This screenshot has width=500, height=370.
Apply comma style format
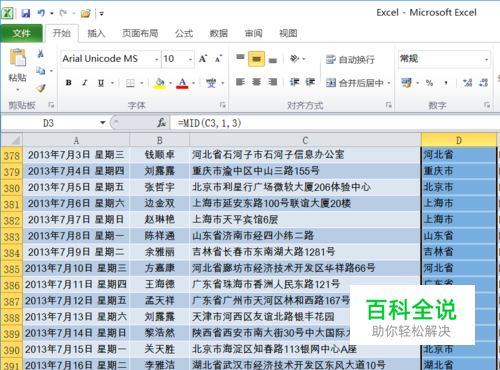tap(446, 83)
